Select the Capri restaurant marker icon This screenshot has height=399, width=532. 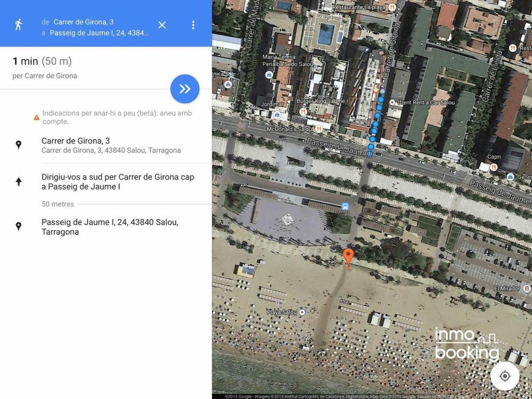coord(494,167)
